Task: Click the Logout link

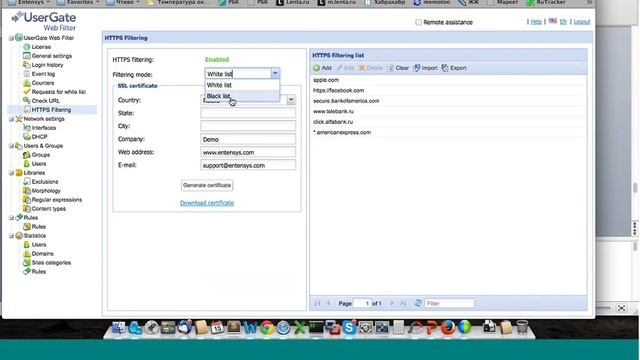Action: 582,22
